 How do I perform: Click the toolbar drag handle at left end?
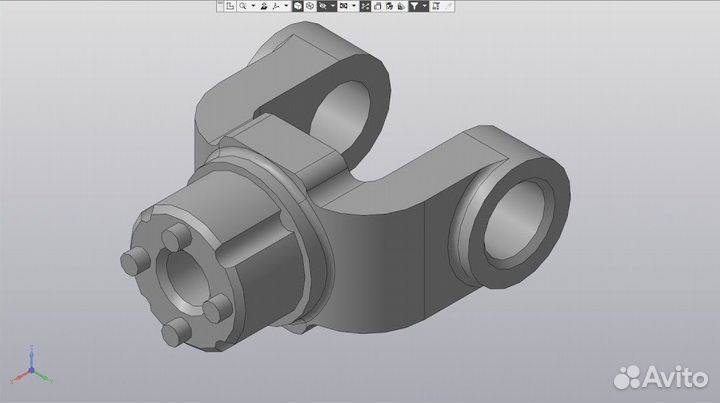tap(217, 6)
